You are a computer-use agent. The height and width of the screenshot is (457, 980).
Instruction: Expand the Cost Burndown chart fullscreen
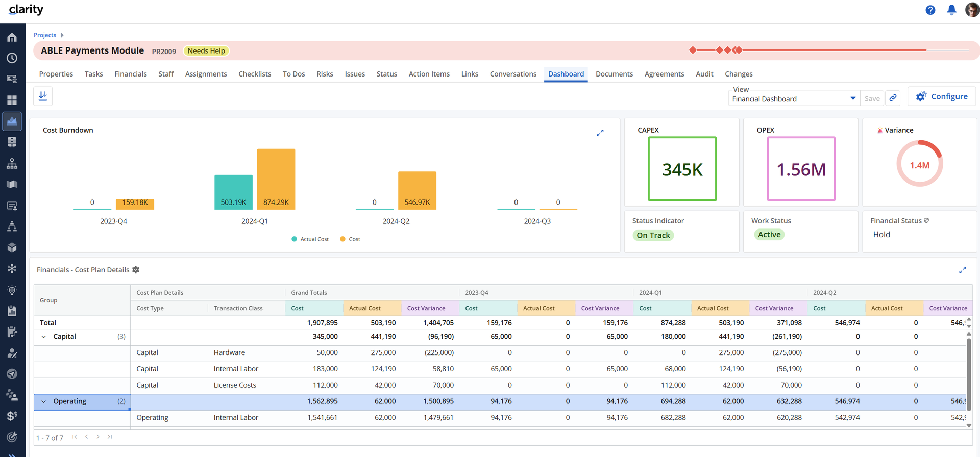(600, 133)
